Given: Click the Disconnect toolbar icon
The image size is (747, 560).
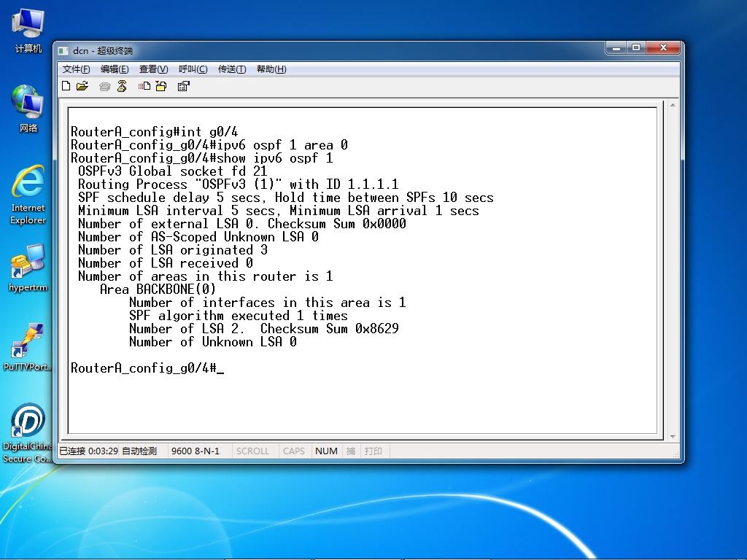Looking at the screenshot, I should click(122, 86).
